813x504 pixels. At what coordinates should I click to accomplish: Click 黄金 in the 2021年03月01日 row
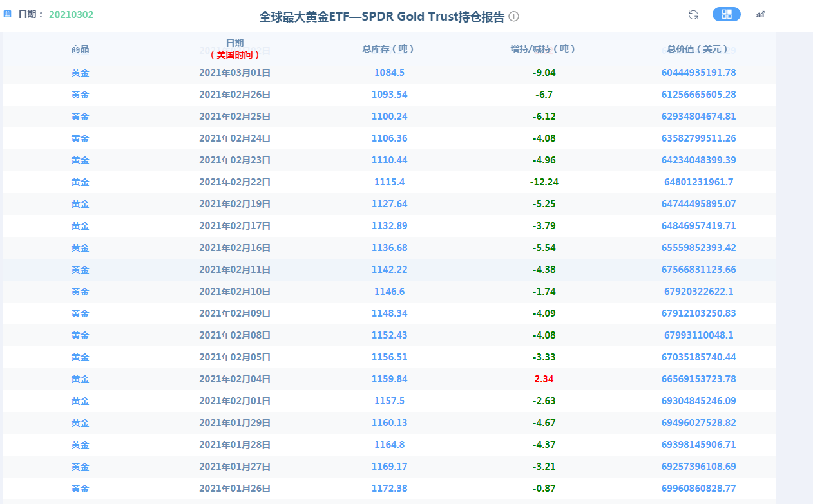tap(81, 73)
